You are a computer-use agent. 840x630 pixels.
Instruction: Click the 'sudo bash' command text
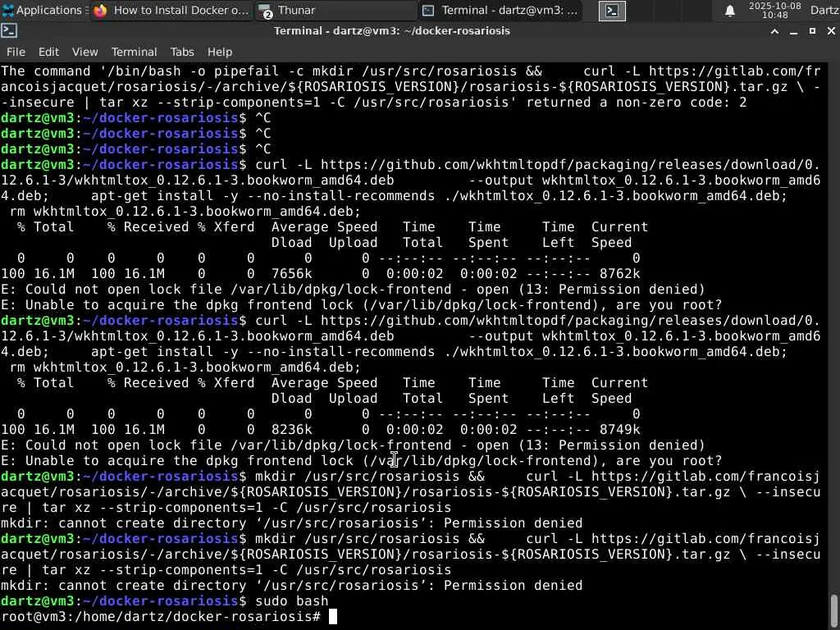[x=291, y=601]
